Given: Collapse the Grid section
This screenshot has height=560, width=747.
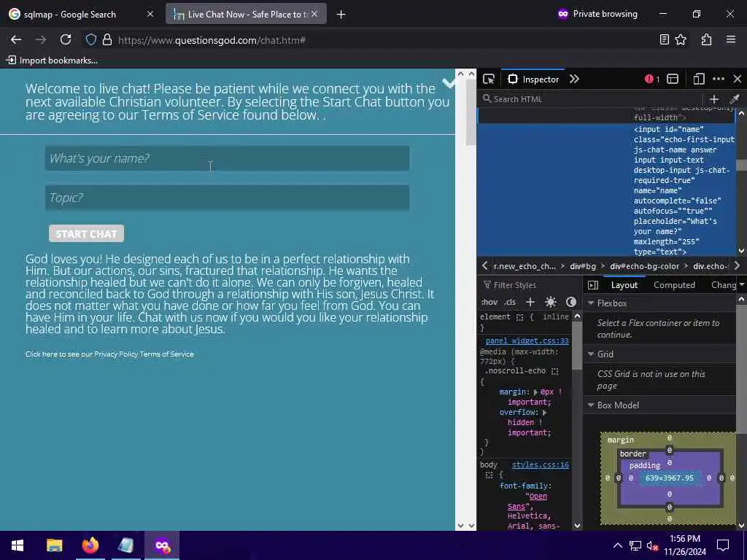Looking at the screenshot, I should tap(591, 354).
